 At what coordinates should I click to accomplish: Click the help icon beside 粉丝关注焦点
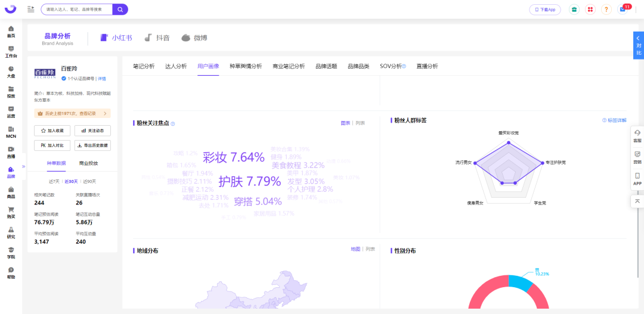coord(173,123)
